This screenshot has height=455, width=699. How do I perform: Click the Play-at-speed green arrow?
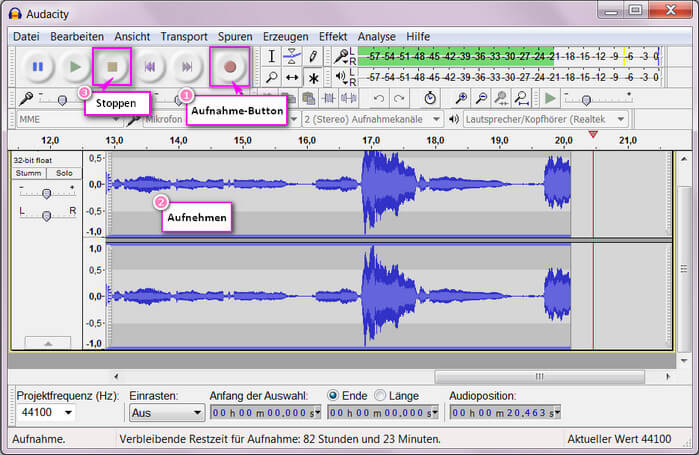point(551,98)
